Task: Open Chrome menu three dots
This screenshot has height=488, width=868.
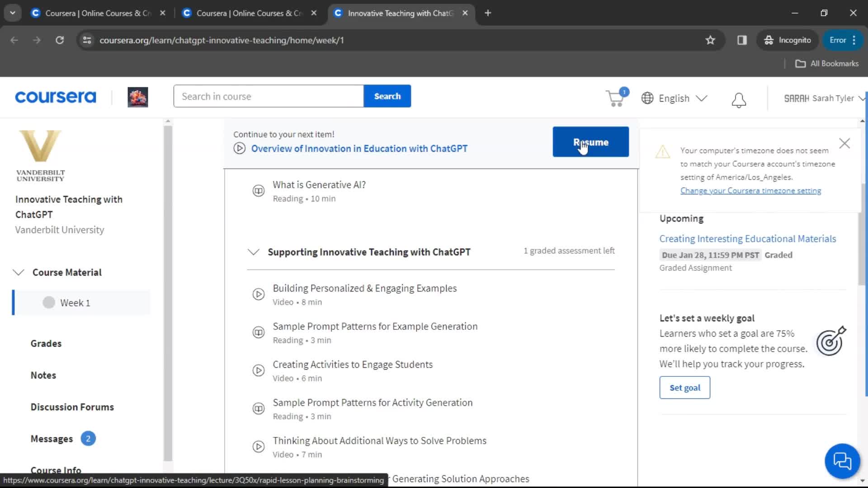Action: [x=854, y=40]
